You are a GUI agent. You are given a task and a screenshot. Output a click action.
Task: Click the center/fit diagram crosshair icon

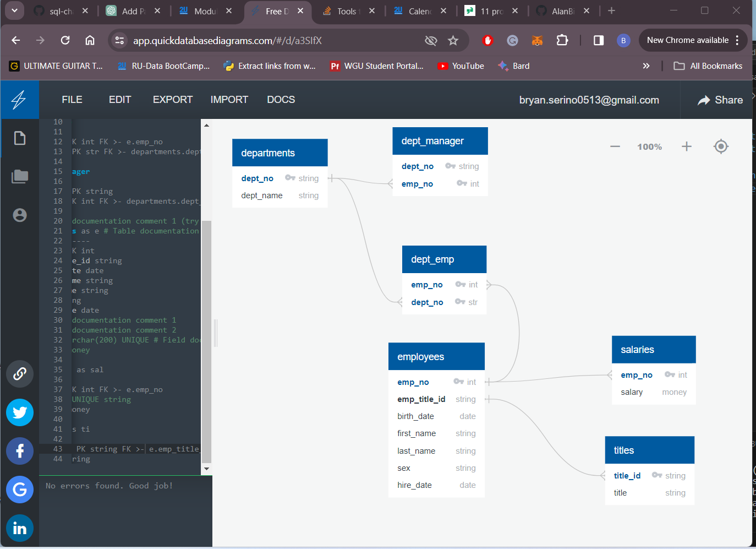tap(721, 146)
